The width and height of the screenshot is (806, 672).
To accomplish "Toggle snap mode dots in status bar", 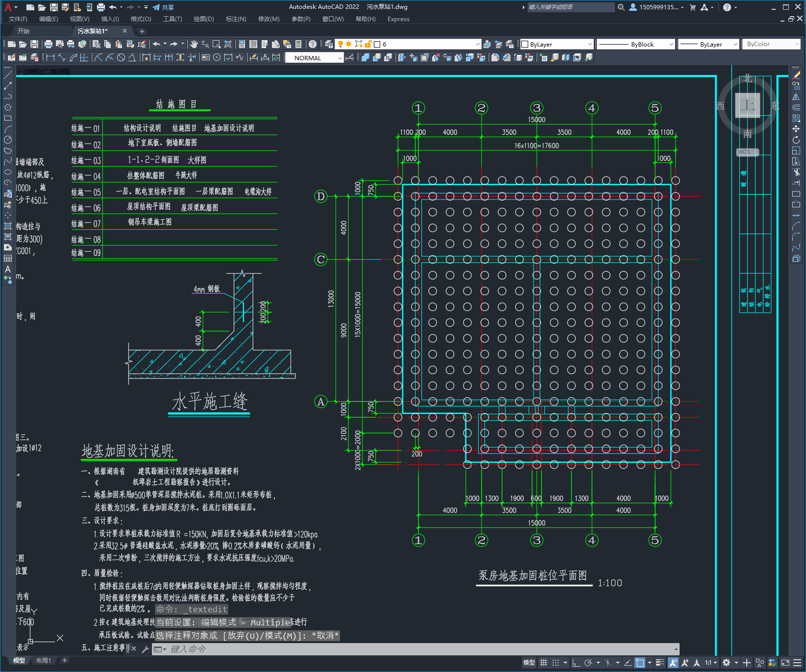I will [x=555, y=663].
